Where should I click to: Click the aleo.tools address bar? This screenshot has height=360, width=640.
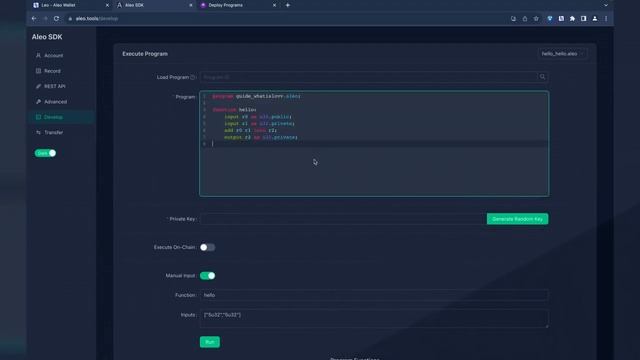(x=286, y=19)
